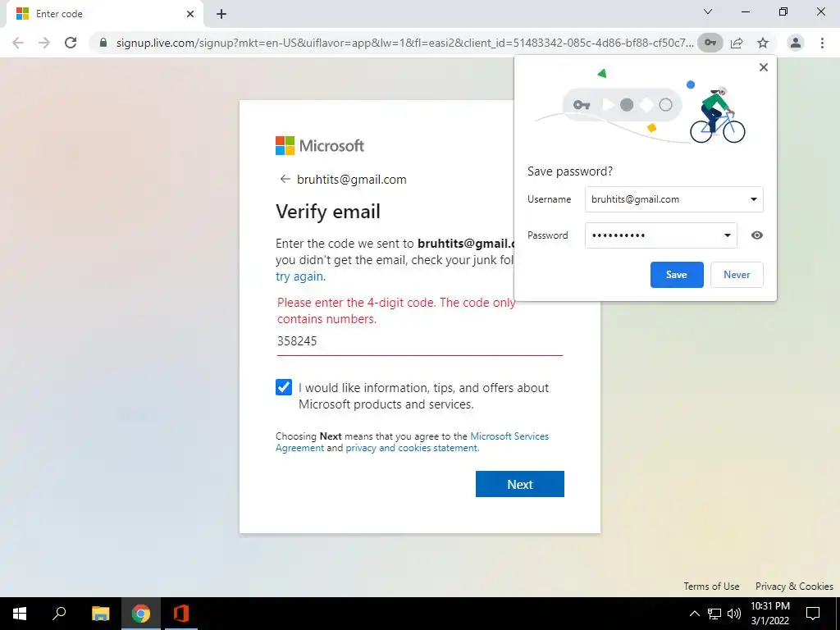Image resolution: width=840 pixels, height=630 pixels.
Task: Click the browser back arrow
Action: pos(18,43)
